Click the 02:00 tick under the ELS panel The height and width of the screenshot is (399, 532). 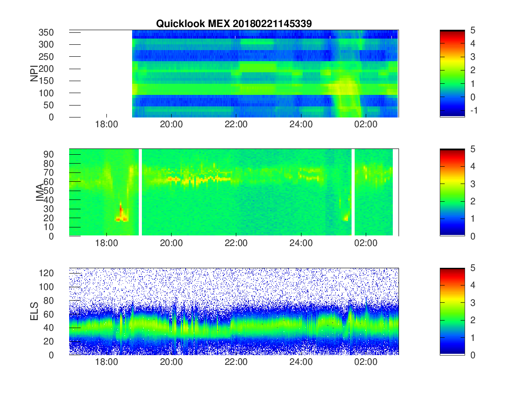point(366,362)
